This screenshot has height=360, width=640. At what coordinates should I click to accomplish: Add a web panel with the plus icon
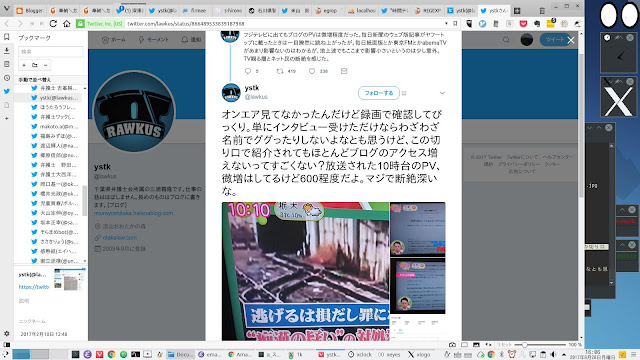pos(7,118)
